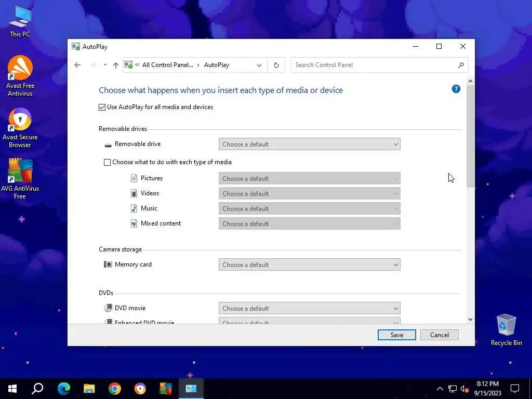Open taskbar Search
The width and height of the screenshot is (532, 399).
(37, 389)
